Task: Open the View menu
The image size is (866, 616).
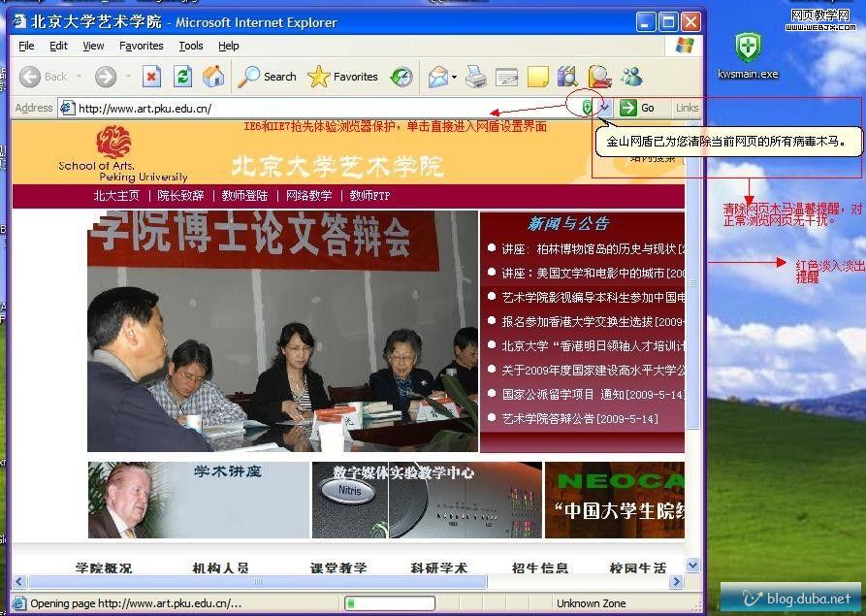Action: [93, 46]
